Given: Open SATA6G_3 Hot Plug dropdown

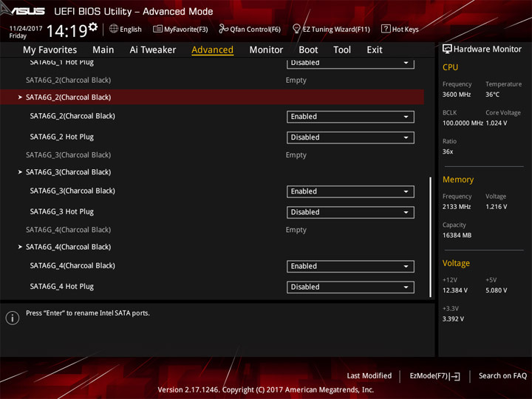Looking at the screenshot, I should [x=350, y=212].
